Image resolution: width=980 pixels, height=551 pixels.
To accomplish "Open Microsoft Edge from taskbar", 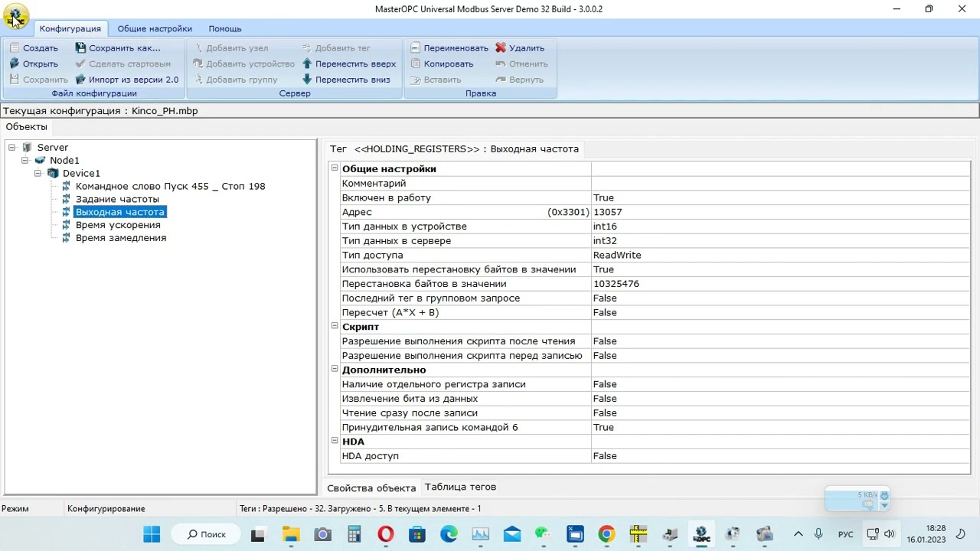I will 449,534.
